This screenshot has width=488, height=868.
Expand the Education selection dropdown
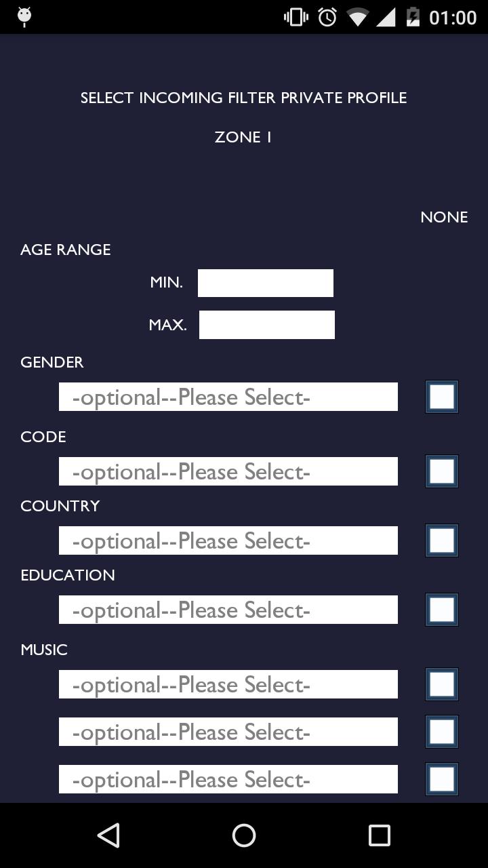point(228,610)
